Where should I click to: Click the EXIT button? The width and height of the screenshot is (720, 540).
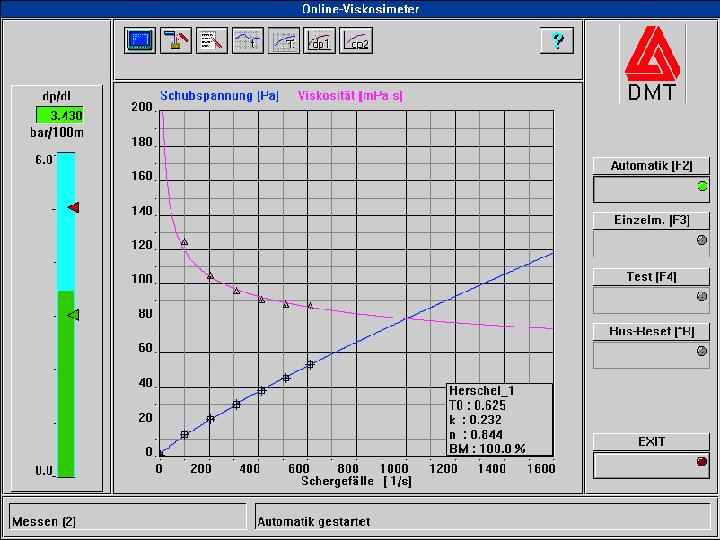pyautogui.click(x=651, y=441)
